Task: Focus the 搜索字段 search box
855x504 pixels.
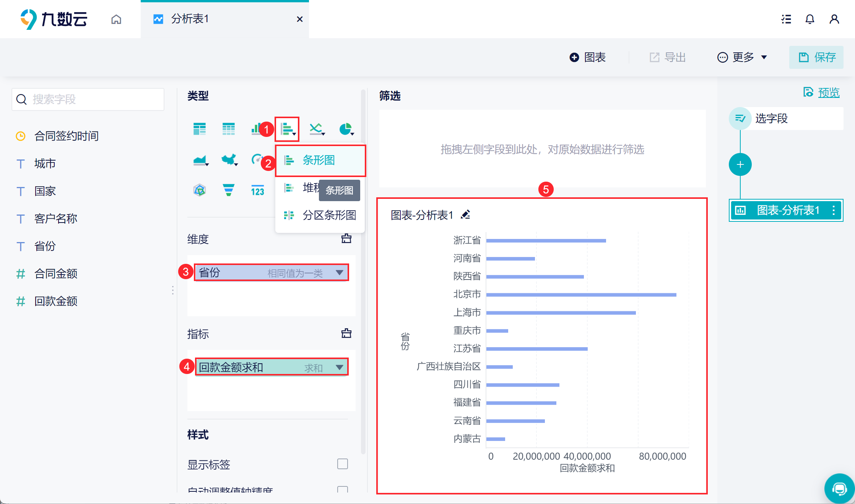Action: click(88, 99)
